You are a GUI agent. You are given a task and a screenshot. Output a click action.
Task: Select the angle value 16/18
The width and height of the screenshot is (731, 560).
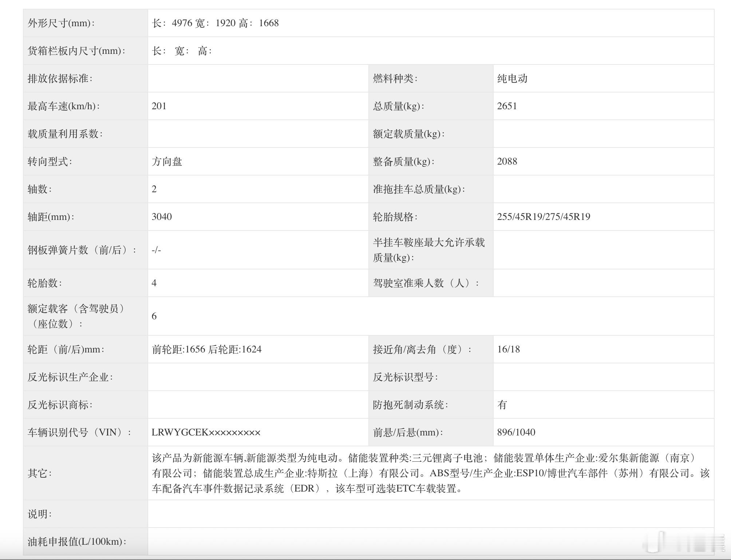click(509, 350)
